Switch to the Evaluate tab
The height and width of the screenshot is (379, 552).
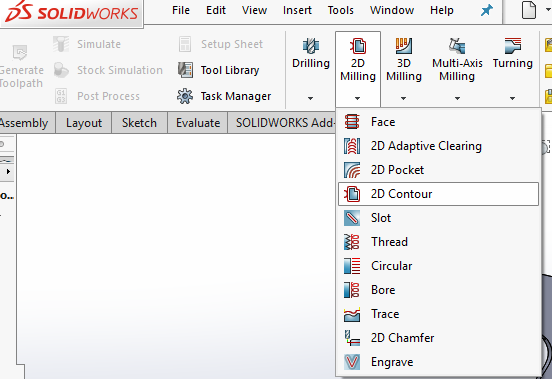point(198,123)
